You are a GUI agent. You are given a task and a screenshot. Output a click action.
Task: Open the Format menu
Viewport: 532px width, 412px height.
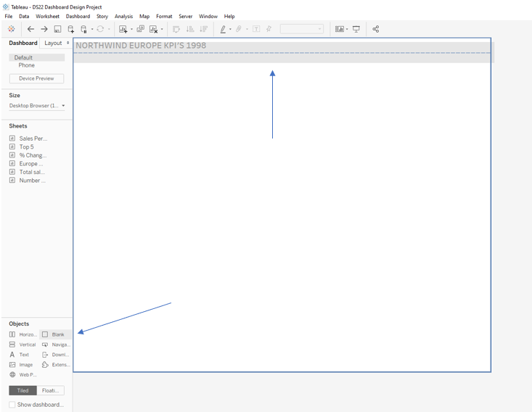(x=164, y=16)
